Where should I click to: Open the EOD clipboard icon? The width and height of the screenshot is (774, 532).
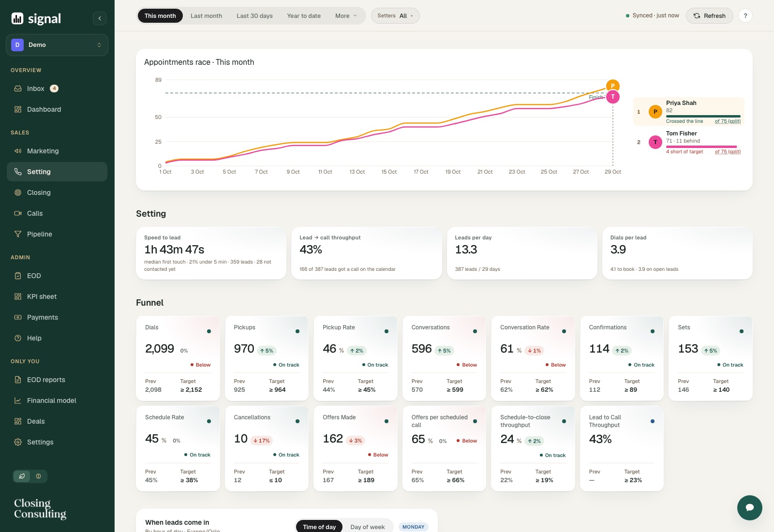tap(18, 276)
